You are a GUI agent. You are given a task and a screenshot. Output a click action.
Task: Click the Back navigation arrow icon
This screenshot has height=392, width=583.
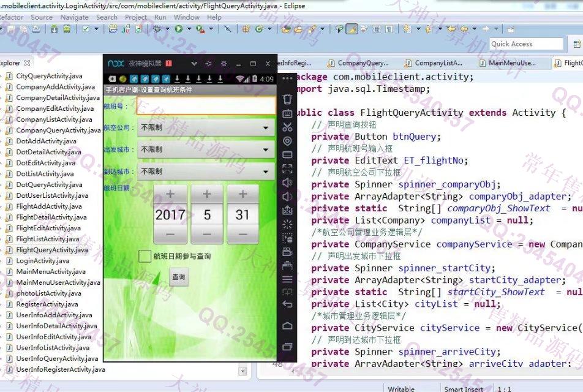[x=464, y=29]
